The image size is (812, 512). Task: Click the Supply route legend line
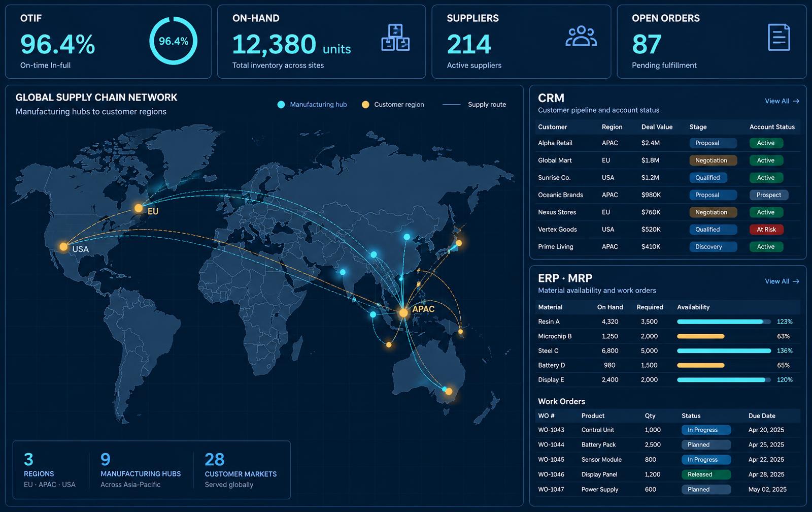[x=451, y=105]
